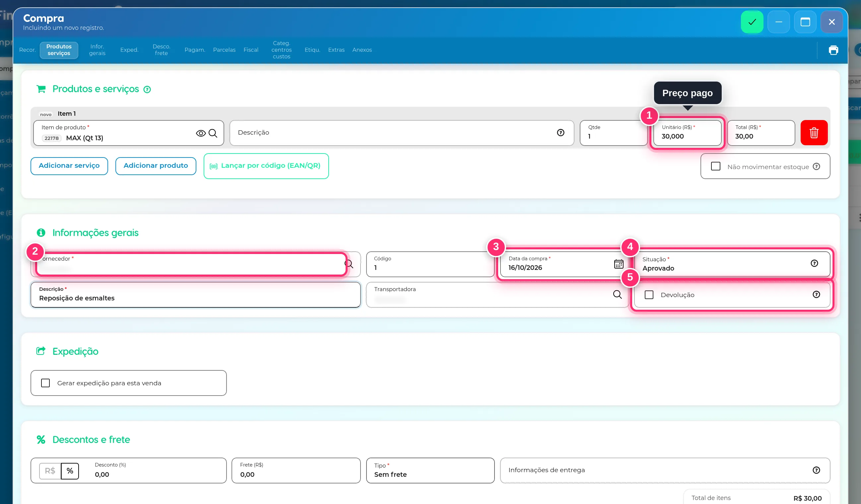Image resolution: width=861 pixels, height=504 pixels.
Task: Open the Tipo dropdown showing Sem frete
Action: tap(430, 470)
